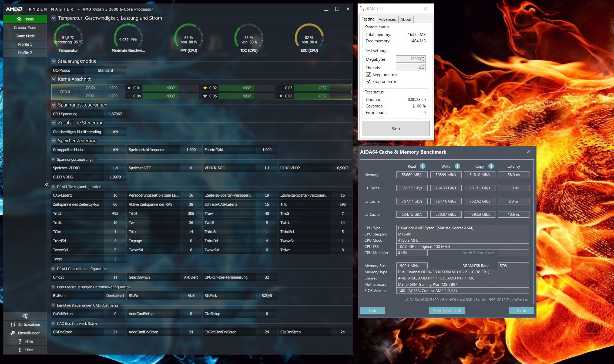
Task: Collapse the Speichersteuerung section
Action: [54, 140]
